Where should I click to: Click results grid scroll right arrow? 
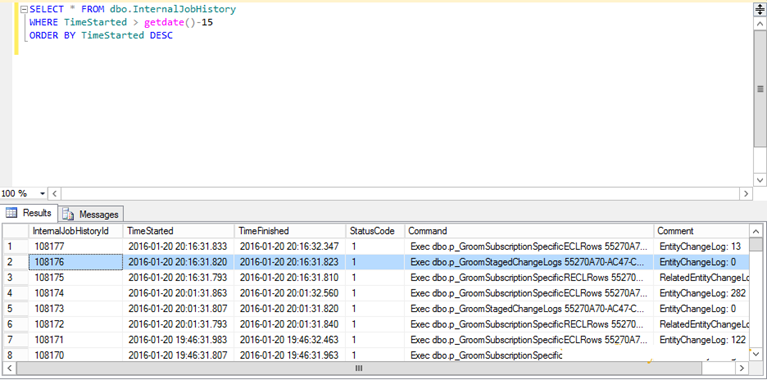pyautogui.click(x=743, y=368)
